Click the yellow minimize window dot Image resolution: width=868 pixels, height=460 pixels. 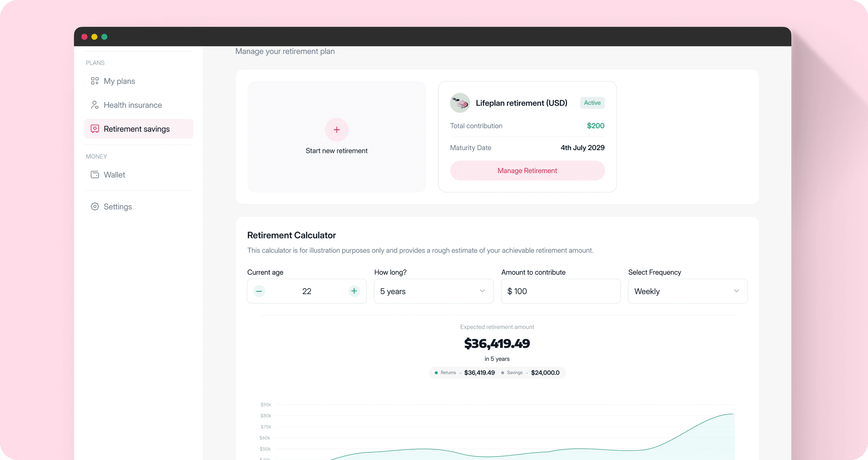[x=94, y=37]
